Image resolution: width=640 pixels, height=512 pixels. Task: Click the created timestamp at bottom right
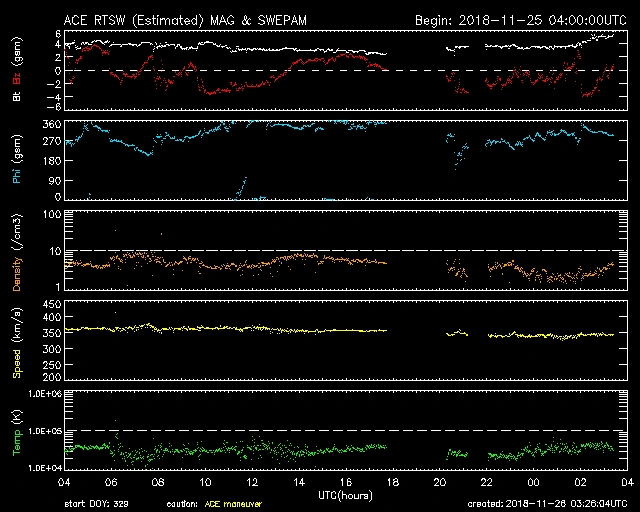click(x=548, y=505)
